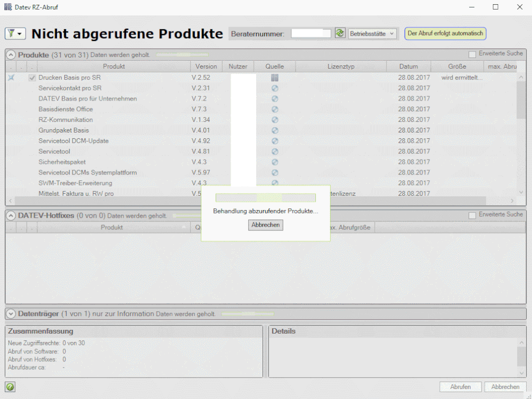Select row 'Sicherheitspaket'
This screenshot has height=399, width=532.
click(261, 162)
